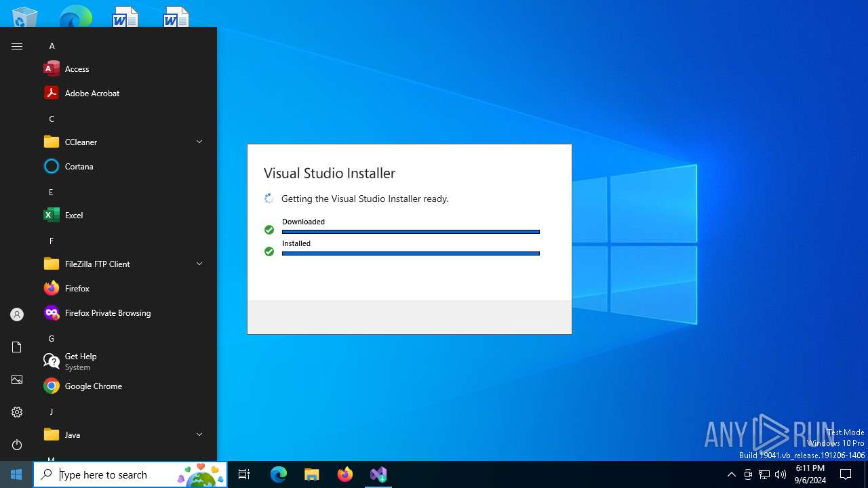The width and height of the screenshot is (868, 488).
Task: Launch Cortana from the Start menu
Action: point(125,166)
